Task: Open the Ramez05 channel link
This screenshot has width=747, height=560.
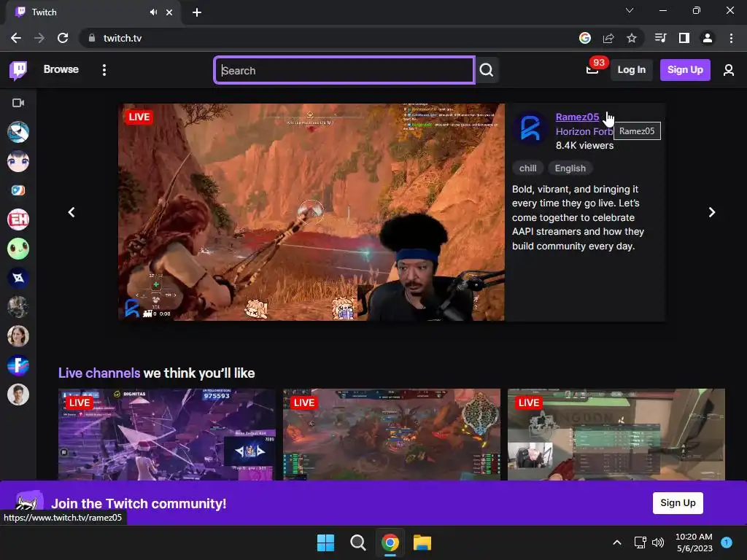Action: pos(577,117)
